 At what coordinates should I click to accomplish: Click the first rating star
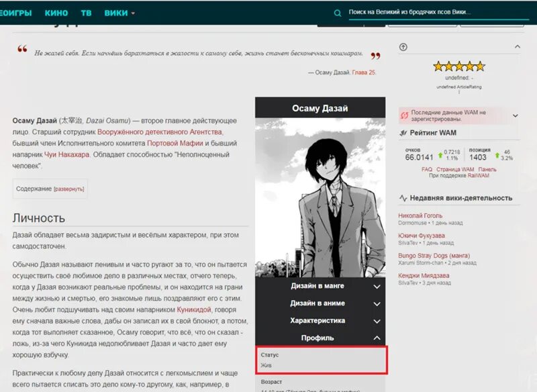438,66
